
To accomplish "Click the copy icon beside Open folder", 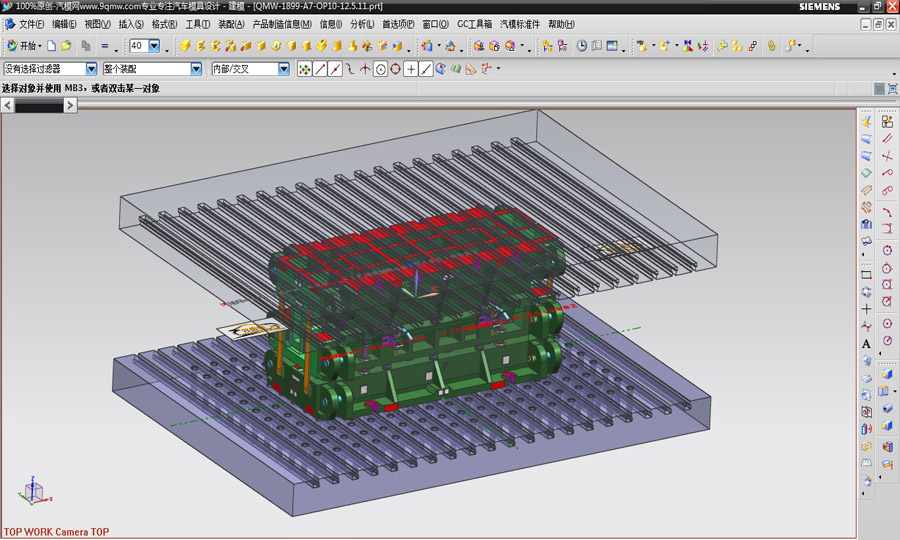I will pos(86,46).
